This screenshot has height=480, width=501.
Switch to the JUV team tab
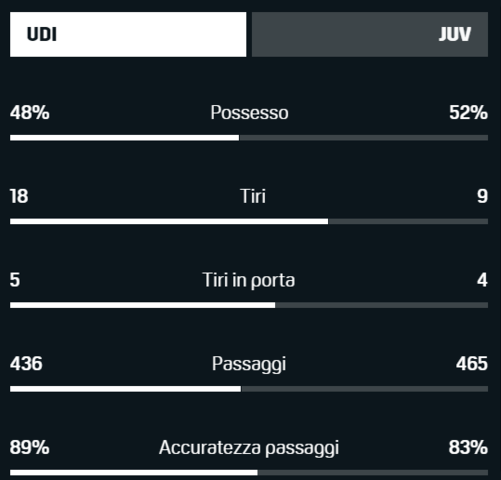click(x=370, y=34)
